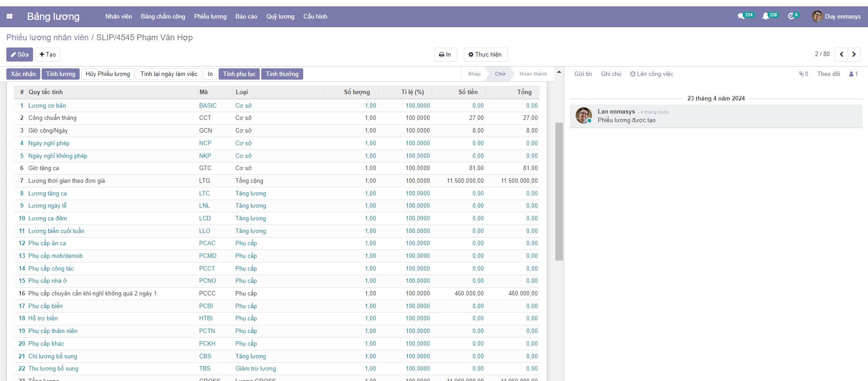Select the Hoàn thành status stage
The width and height of the screenshot is (868, 381).
[x=533, y=74]
